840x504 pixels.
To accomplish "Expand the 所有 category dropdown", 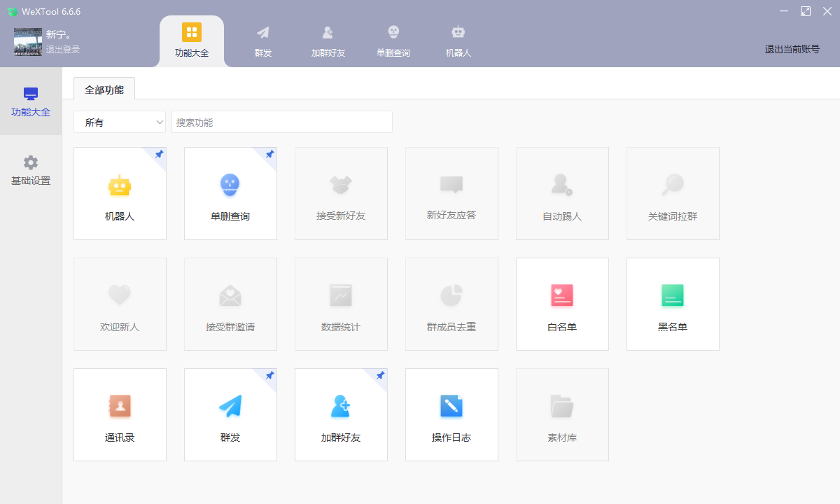I will click(x=120, y=122).
